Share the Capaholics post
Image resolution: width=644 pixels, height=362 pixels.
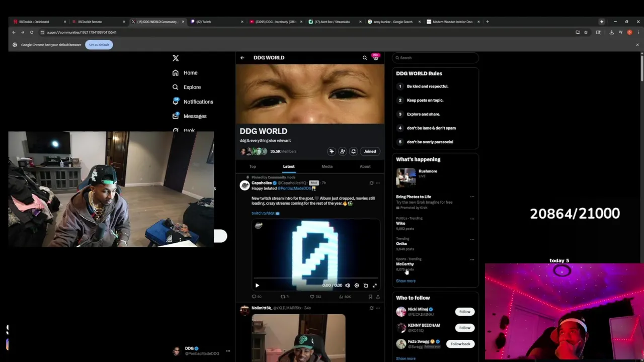pyautogui.click(x=378, y=297)
